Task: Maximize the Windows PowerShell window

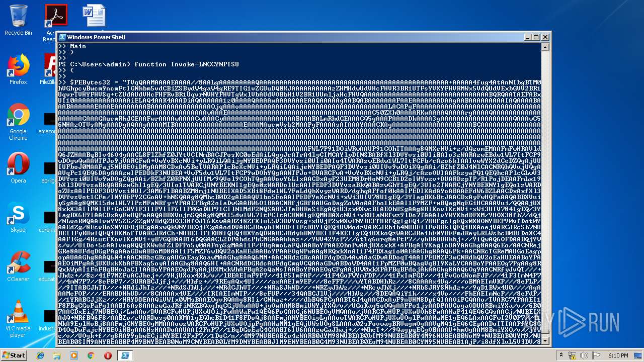Action: click(536, 37)
